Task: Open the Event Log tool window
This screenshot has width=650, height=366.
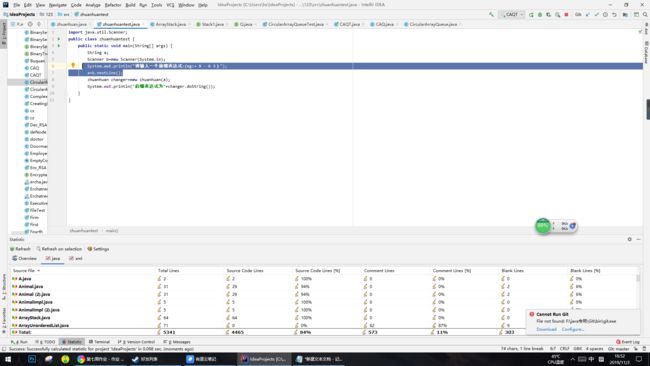Action: tap(628, 342)
